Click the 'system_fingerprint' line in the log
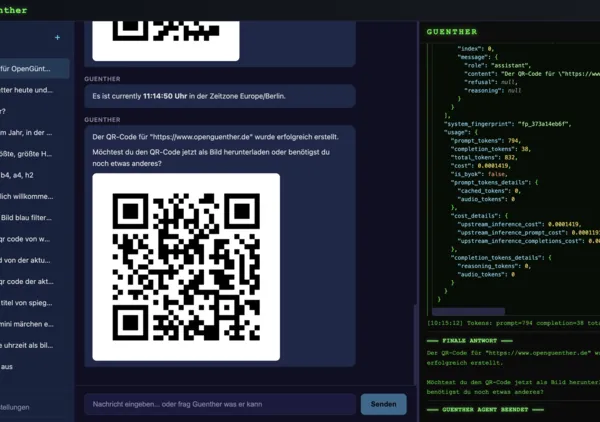600x422 pixels. pos(507,124)
